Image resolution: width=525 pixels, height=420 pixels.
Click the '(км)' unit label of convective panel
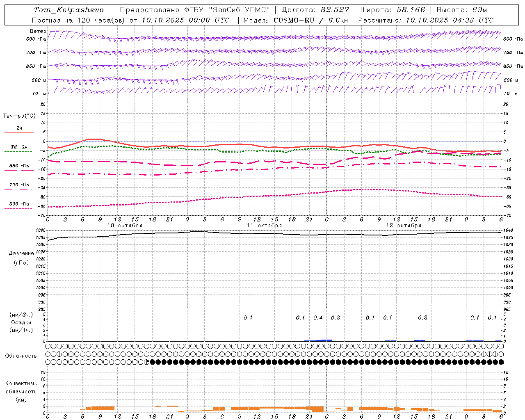pos(21,399)
